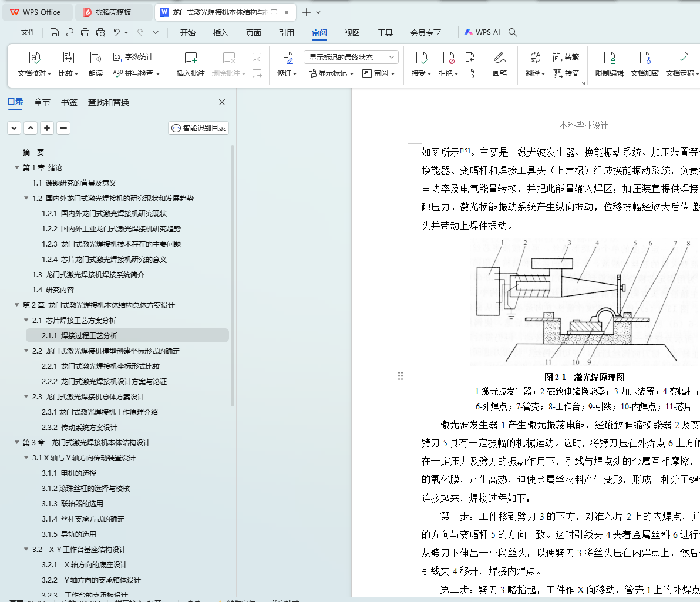
Task: Collapse section 2.1 芯片焊接工艺方案分析
Action: click(x=26, y=320)
